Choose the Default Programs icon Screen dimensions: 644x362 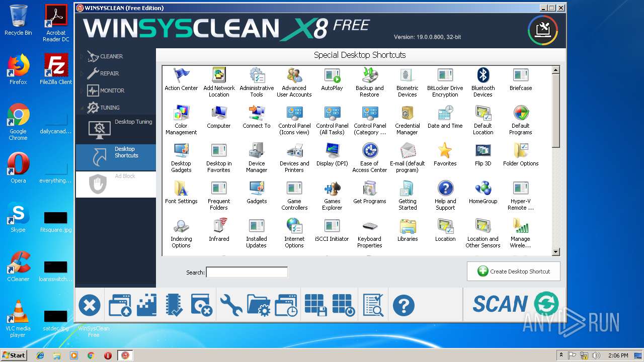point(521,113)
